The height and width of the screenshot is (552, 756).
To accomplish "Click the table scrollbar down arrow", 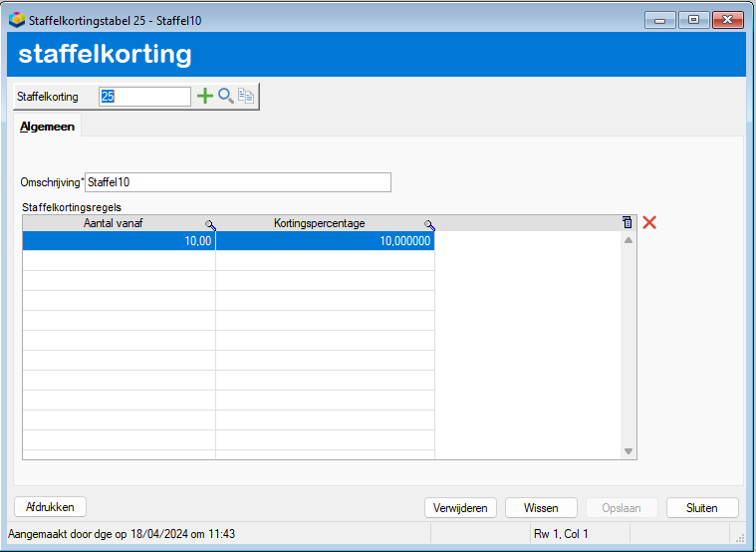I will 629,451.
